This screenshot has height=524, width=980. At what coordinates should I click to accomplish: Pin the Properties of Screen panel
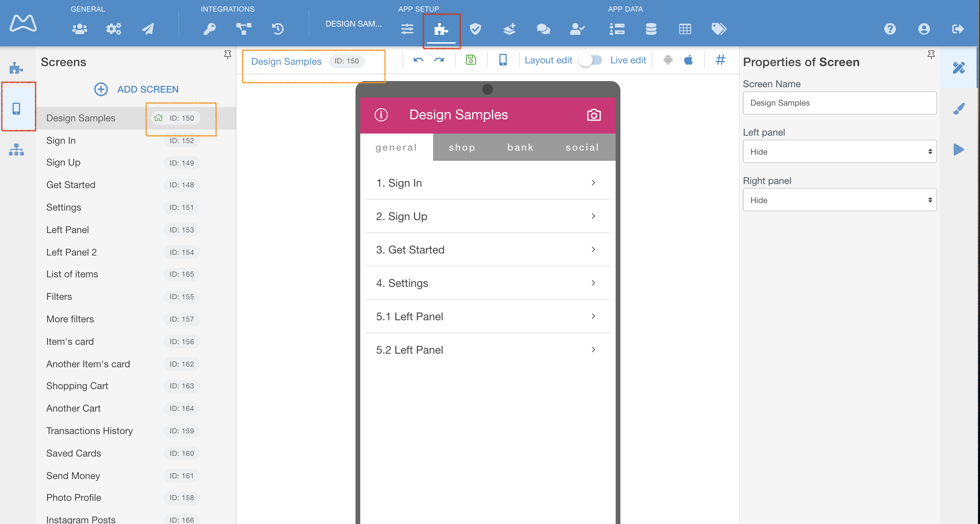931,55
